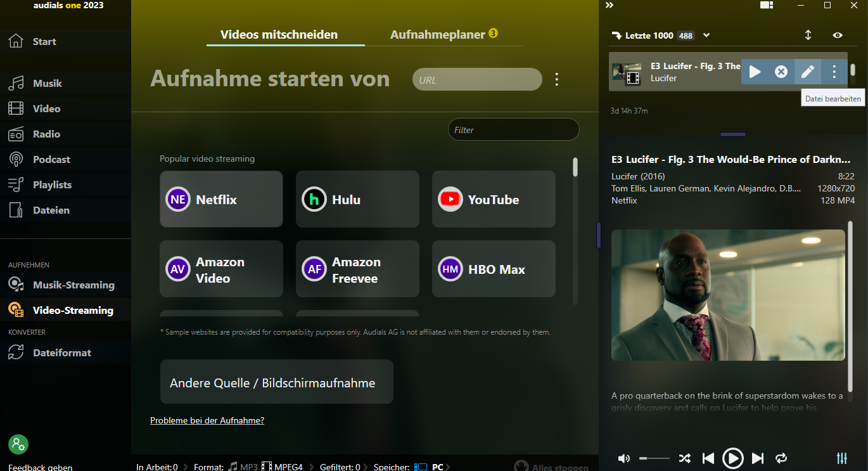Click the '128 MP4' format text
868x471 pixels.
click(838, 200)
